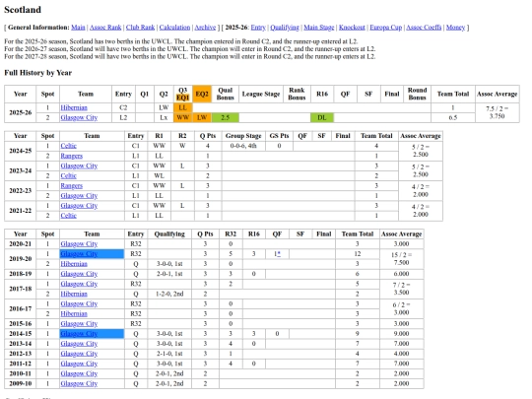Viewport: 532px width, 399px height.
Task: Open Hibernian link in 2016-17 row
Action: (x=74, y=314)
